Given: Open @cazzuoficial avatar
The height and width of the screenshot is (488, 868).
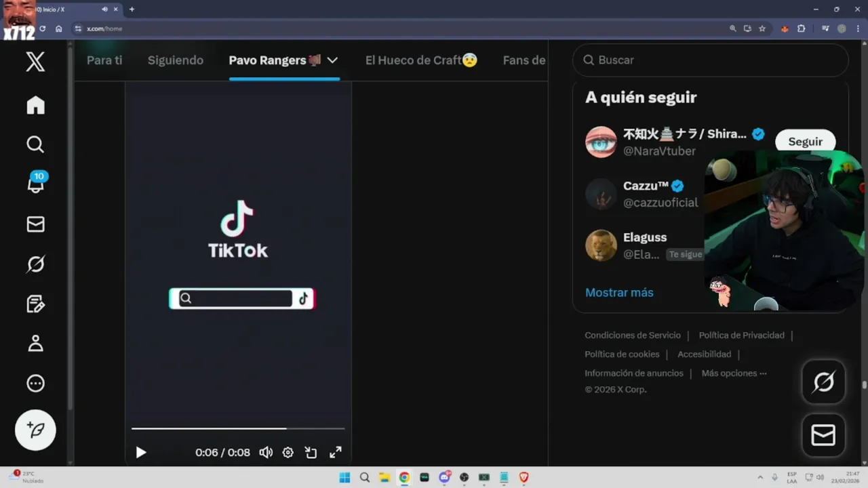Looking at the screenshot, I should [601, 194].
